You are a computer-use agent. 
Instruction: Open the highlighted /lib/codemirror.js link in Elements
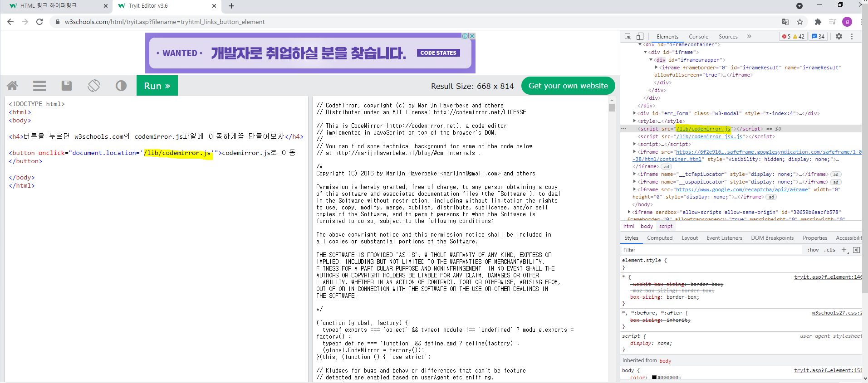coord(703,129)
